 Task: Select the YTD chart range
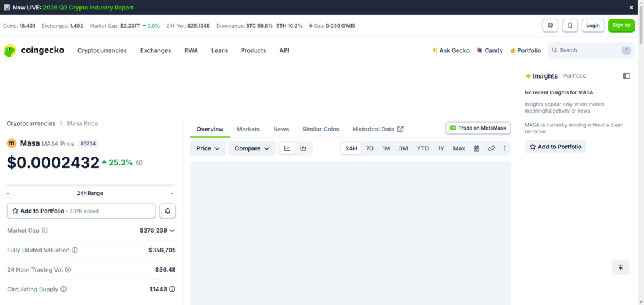(423, 148)
